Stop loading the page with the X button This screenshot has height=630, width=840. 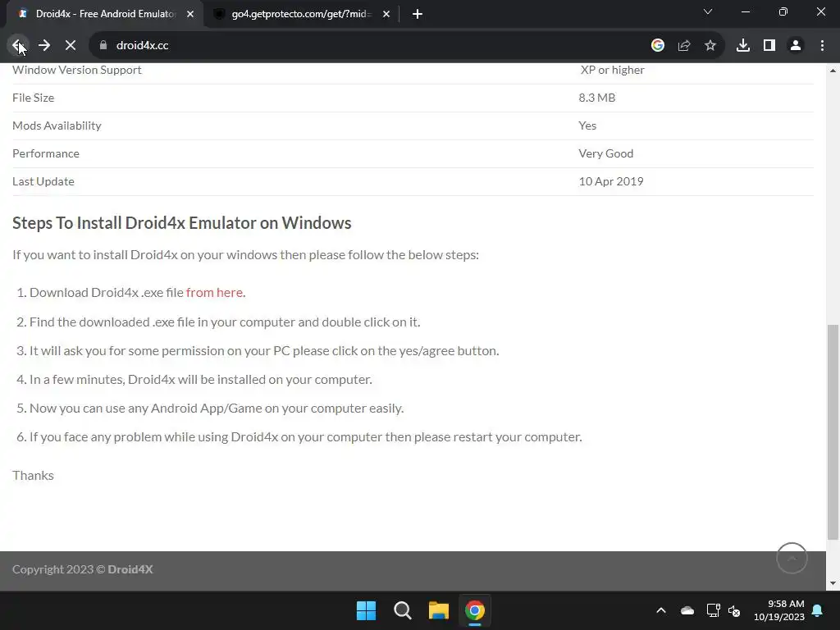click(x=71, y=46)
